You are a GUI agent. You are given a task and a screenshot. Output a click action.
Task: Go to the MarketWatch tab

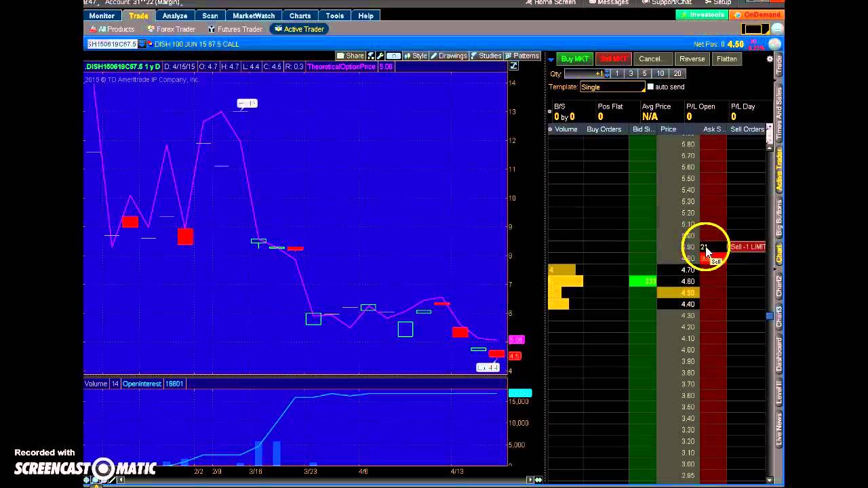coord(254,16)
